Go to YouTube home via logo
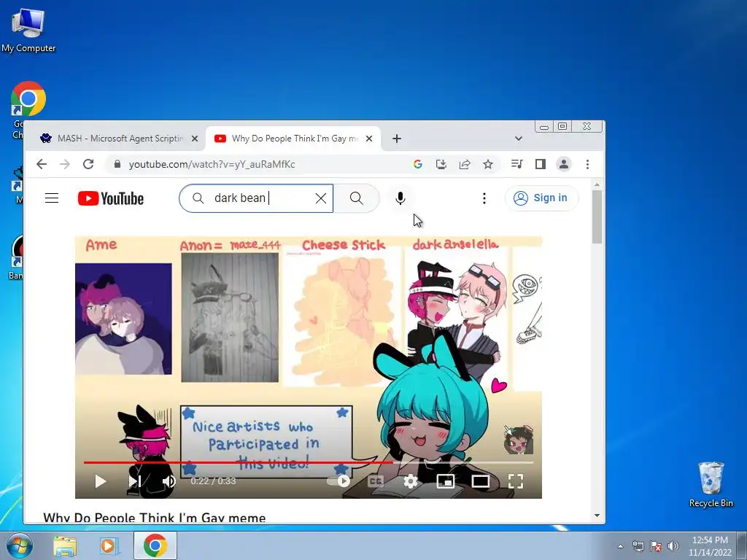 [111, 198]
